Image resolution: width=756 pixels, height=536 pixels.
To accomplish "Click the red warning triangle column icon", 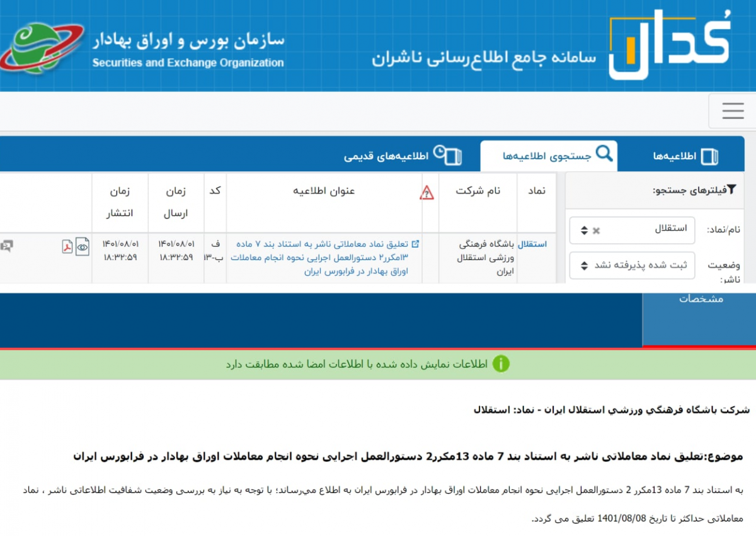I will coord(427,193).
